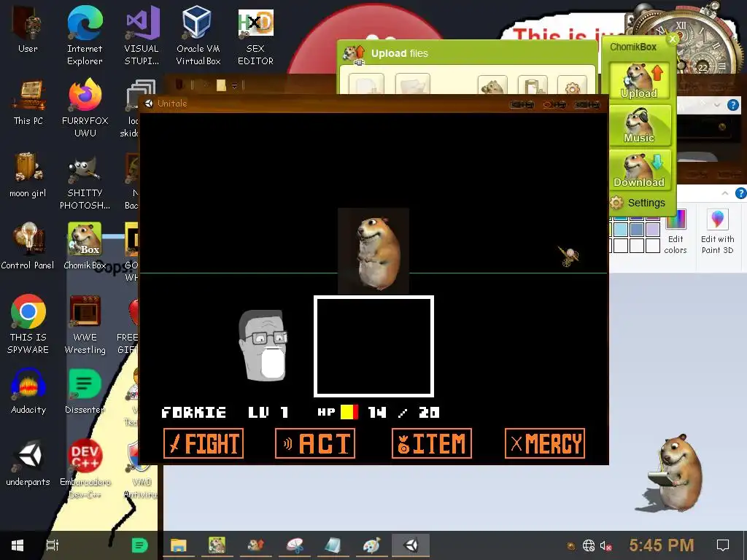Click the white battle arena box
Viewport: 747px width, 560px height.
[x=373, y=346]
